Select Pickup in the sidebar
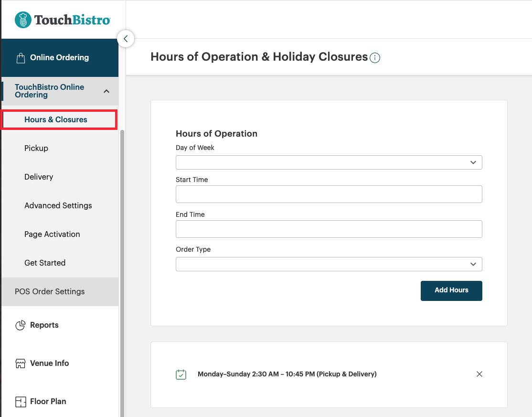This screenshot has width=532, height=417. 36,148
